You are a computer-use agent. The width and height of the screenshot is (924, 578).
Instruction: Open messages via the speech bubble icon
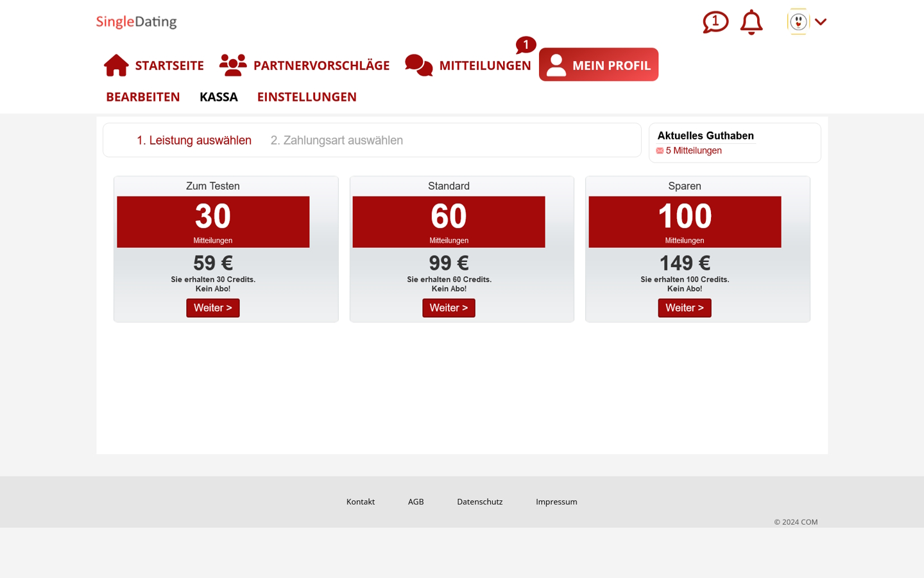(x=715, y=22)
